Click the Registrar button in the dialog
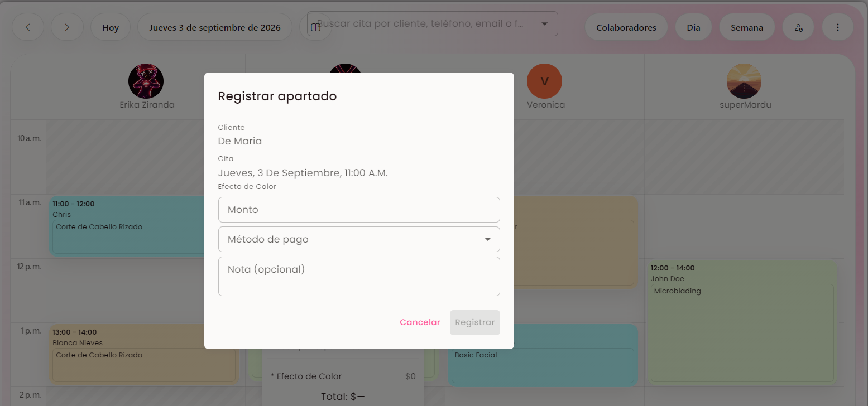 coord(475,322)
